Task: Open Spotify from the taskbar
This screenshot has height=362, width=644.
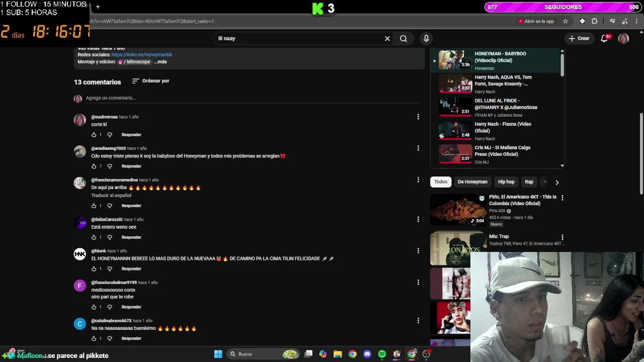Action: point(382,354)
